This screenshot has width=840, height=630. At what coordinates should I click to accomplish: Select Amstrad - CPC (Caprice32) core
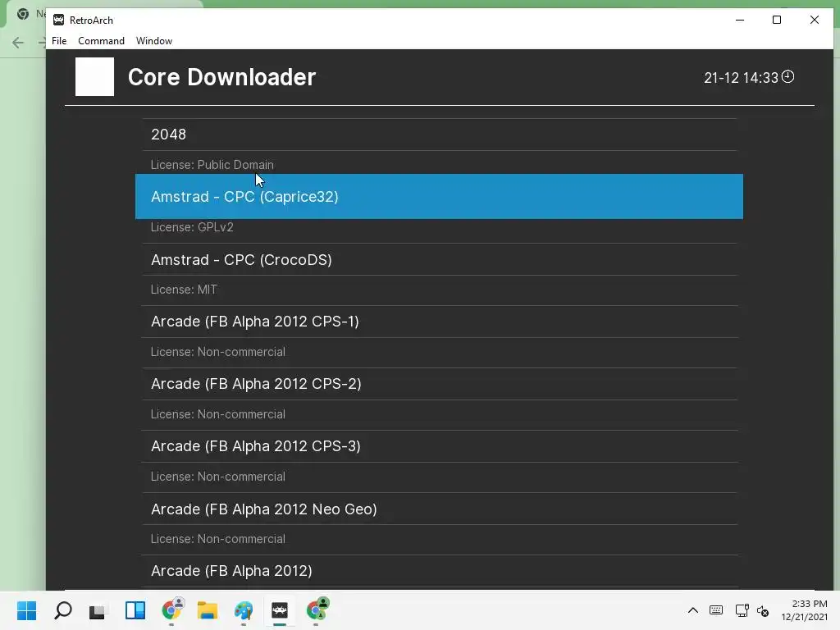[x=440, y=197]
